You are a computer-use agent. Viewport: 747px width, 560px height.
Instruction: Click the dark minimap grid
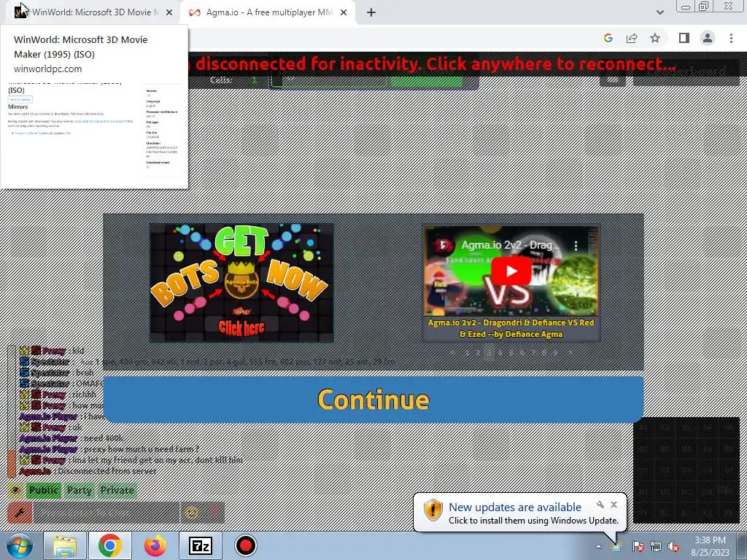[x=686, y=470]
